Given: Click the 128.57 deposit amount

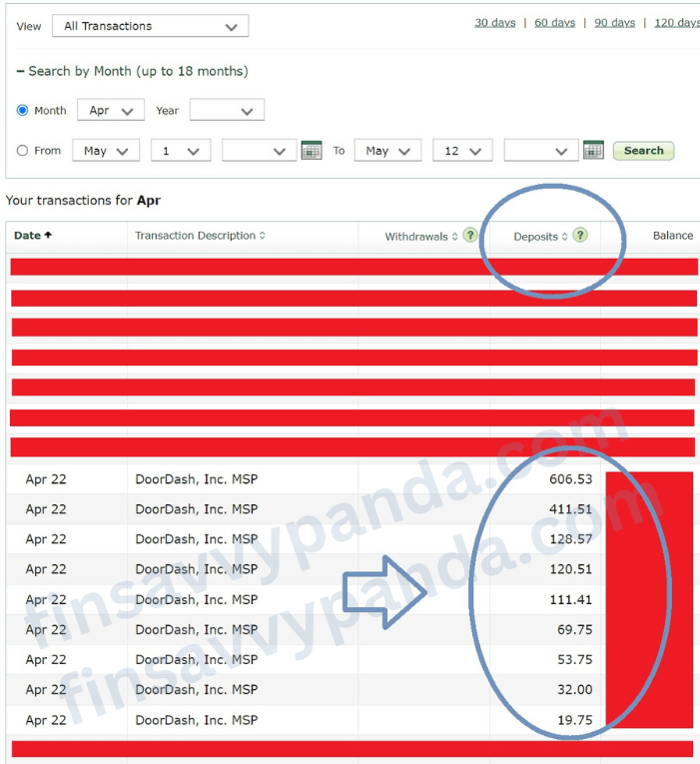Looking at the screenshot, I should [570, 539].
